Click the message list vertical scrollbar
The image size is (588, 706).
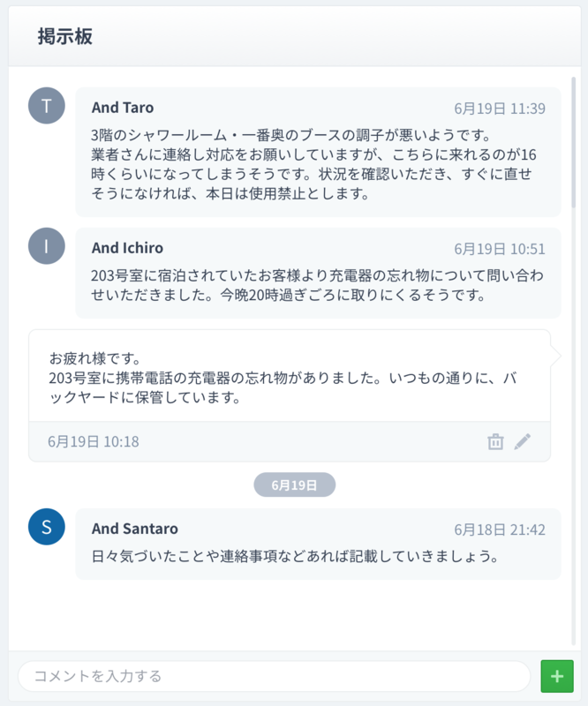574,141
